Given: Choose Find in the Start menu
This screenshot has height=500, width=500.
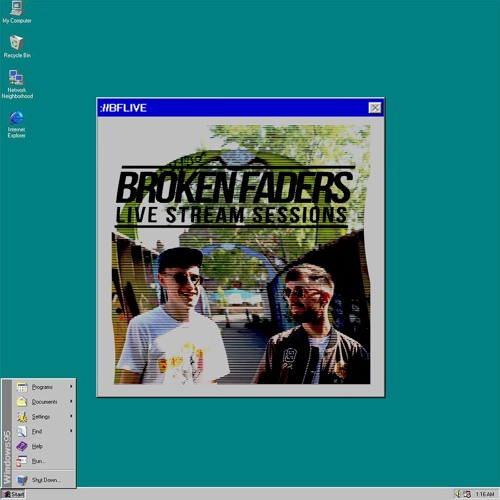Looking at the screenshot, I should [44, 431].
